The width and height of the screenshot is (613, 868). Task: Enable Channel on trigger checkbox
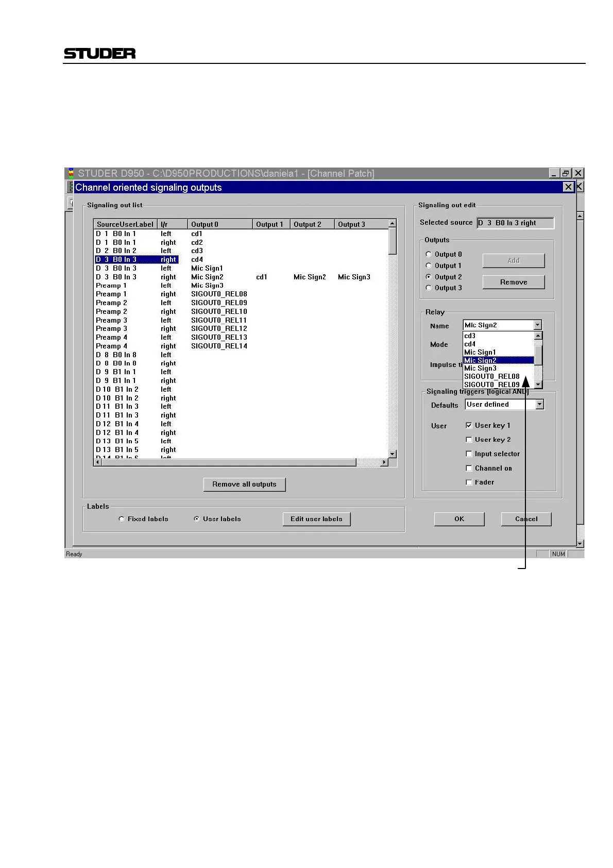[469, 468]
